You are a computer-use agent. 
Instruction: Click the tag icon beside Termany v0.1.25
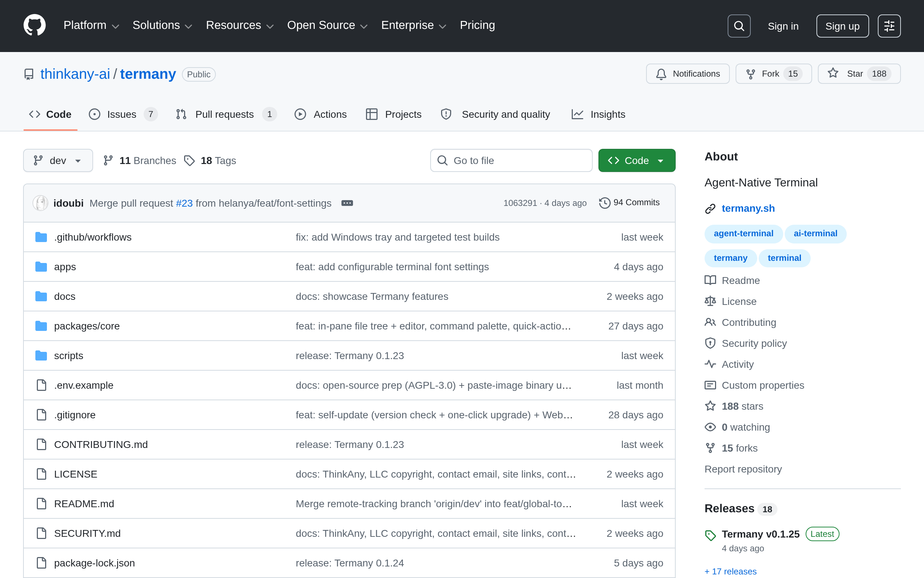pos(710,536)
